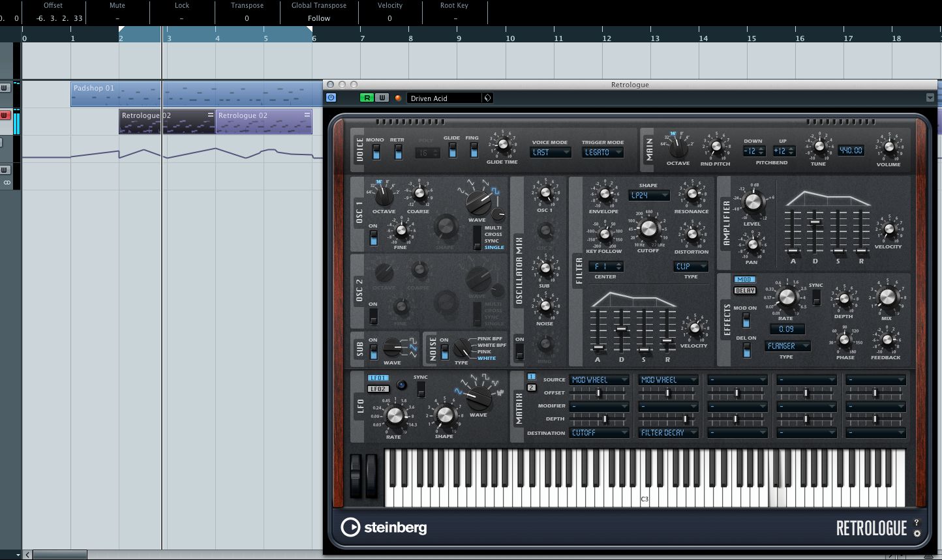Click the Noise Type selector knob
Screen dimensions: 942x560
[x=461, y=347]
